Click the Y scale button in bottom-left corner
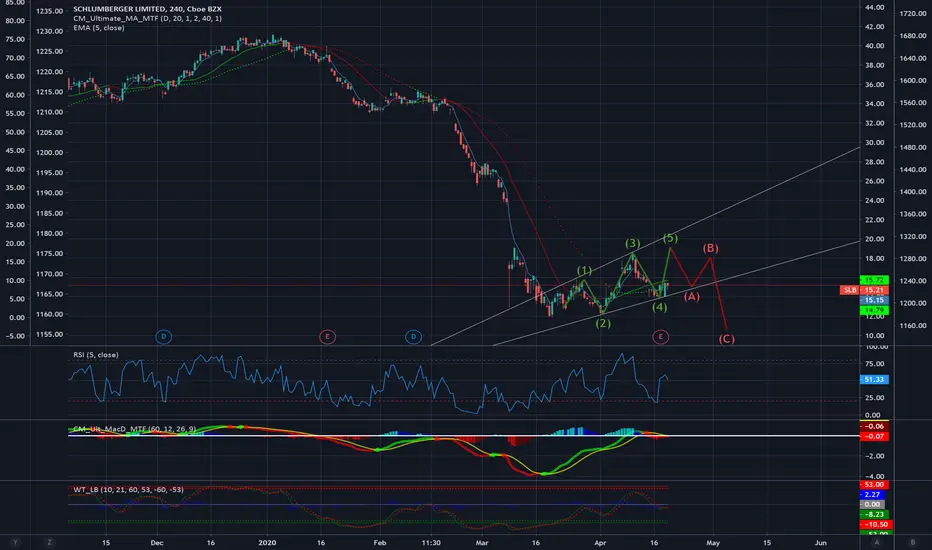932x550 pixels. point(15,542)
